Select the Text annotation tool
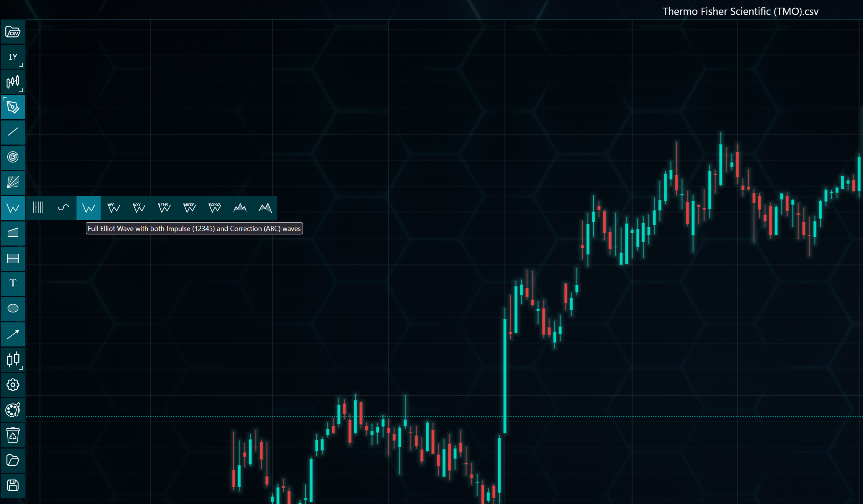The height and width of the screenshot is (504, 863). [13, 283]
